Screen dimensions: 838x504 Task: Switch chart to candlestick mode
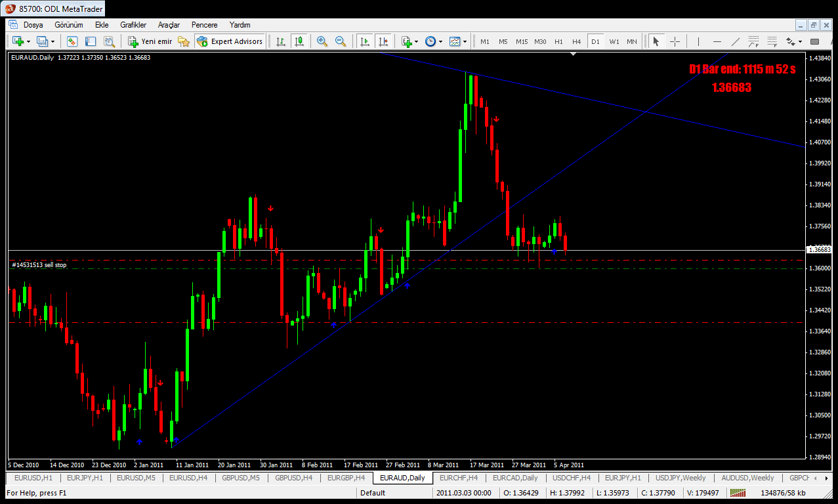(x=299, y=41)
